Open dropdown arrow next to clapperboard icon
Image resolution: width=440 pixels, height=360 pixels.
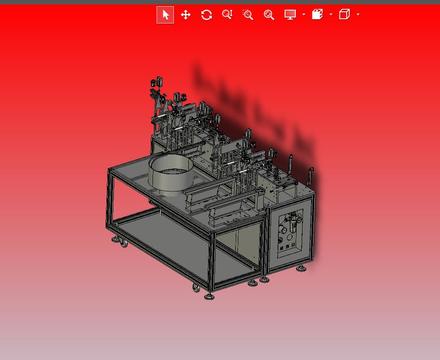tap(331, 14)
